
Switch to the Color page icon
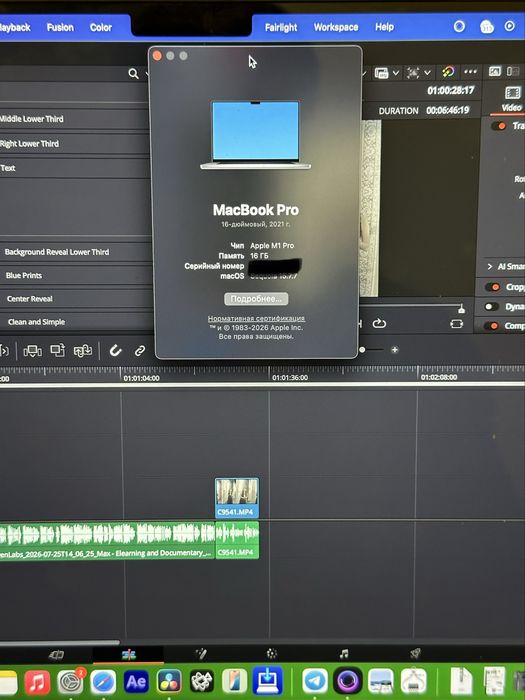click(x=271, y=654)
